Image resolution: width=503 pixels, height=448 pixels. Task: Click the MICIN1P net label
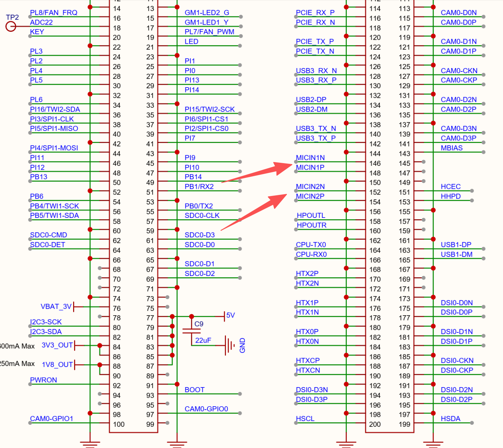tap(310, 168)
